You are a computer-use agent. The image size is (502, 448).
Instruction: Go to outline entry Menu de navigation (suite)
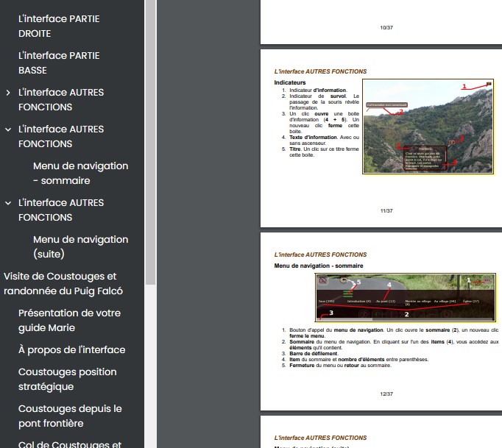81,246
